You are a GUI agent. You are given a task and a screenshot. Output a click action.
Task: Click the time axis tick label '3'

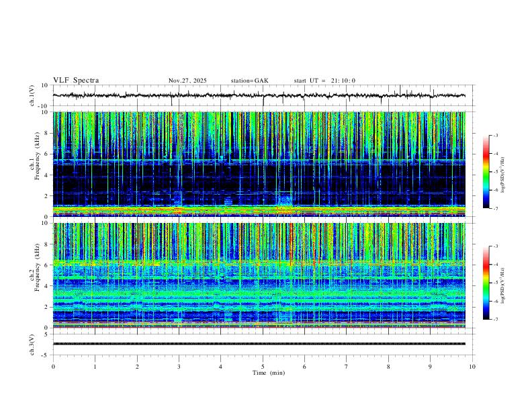point(179,367)
